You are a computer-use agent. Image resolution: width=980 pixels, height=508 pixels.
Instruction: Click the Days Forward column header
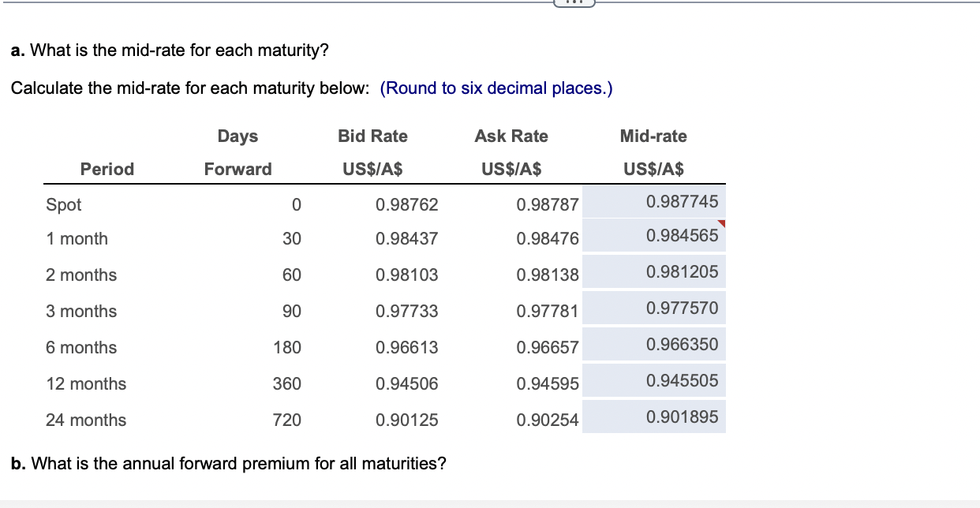[x=238, y=152]
